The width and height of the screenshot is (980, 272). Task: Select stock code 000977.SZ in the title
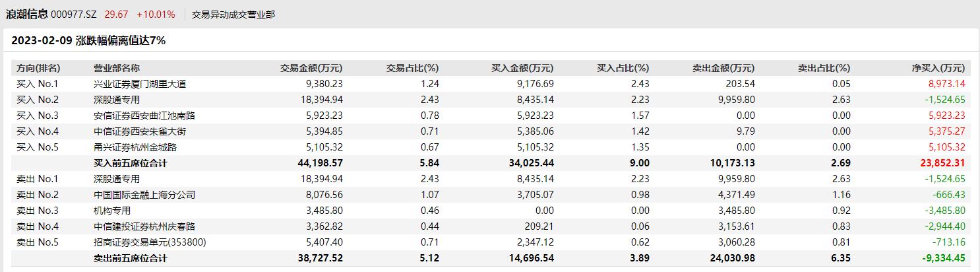(73, 14)
